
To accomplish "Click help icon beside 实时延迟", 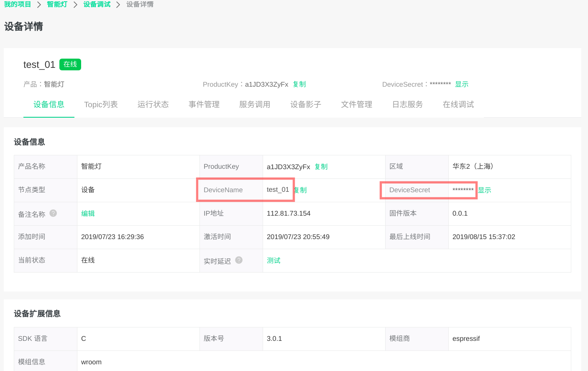I will click(239, 260).
